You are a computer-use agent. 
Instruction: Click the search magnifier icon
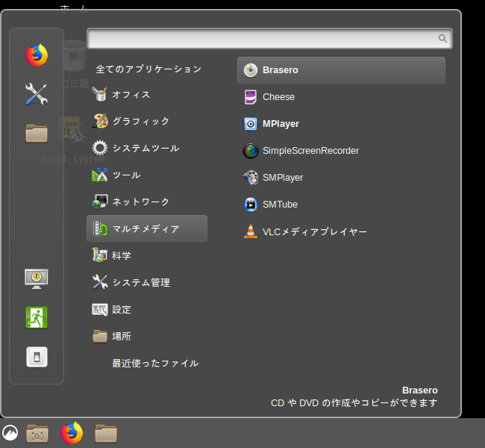[442, 38]
